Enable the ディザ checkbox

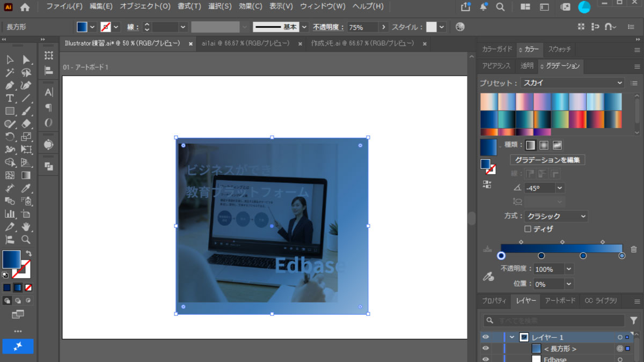point(528,229)
